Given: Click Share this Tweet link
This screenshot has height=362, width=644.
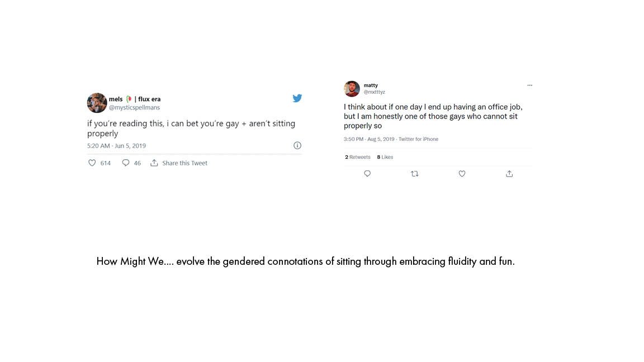Looking at the screenshot, I should [x=185, y=163].
